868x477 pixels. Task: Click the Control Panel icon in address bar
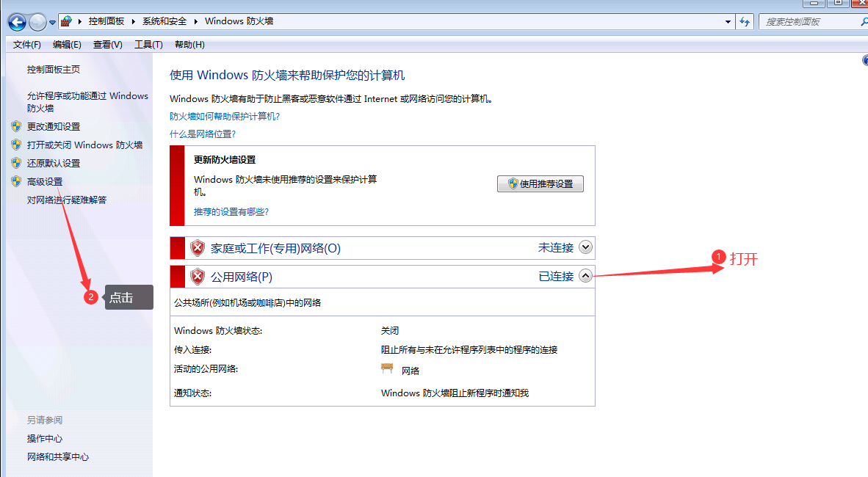(x=66, y=21)
